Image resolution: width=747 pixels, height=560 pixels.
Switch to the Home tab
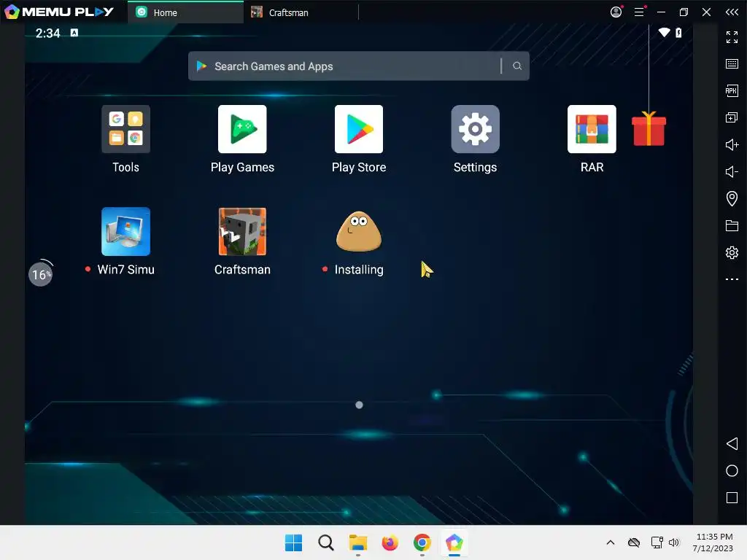[185, 12]
